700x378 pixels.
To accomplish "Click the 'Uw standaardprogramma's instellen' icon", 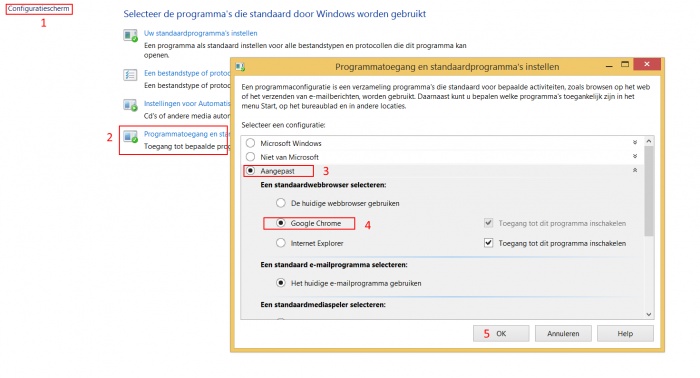I will click(130, 35).
